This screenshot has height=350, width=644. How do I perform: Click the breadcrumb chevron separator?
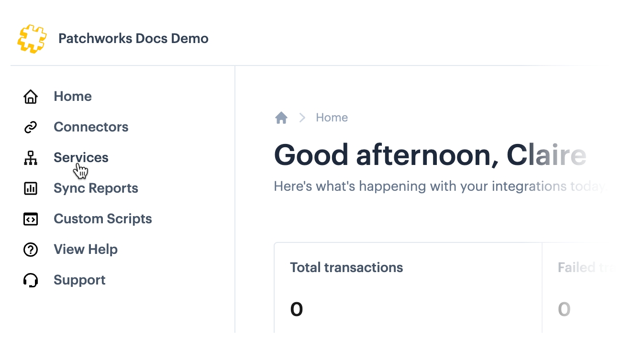click(x=302, y=118)
